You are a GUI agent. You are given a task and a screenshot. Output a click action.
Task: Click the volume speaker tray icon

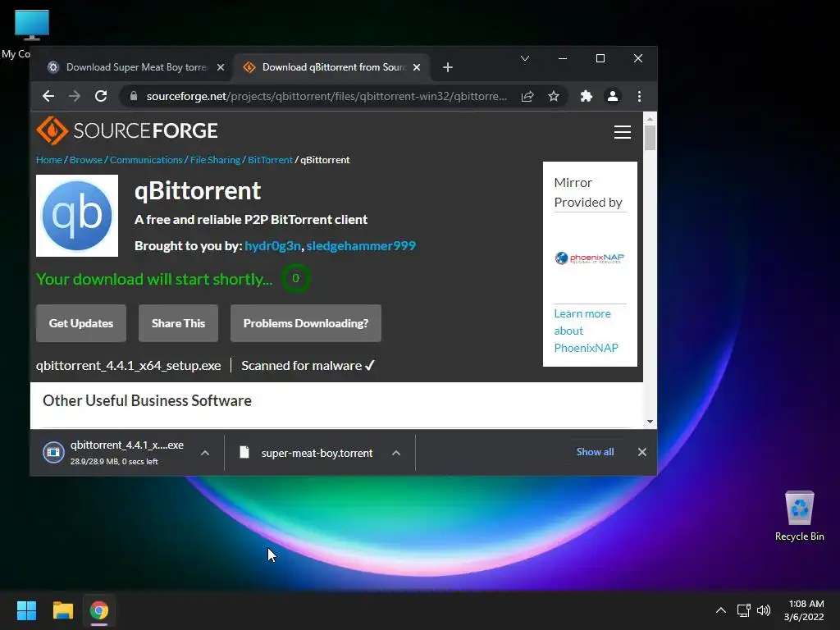coord(764,610)
